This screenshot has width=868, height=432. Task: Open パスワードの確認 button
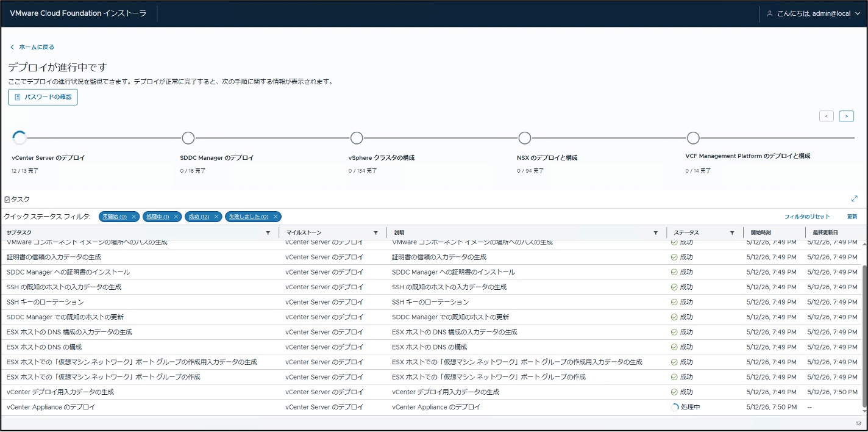click(x=43, y=97)
